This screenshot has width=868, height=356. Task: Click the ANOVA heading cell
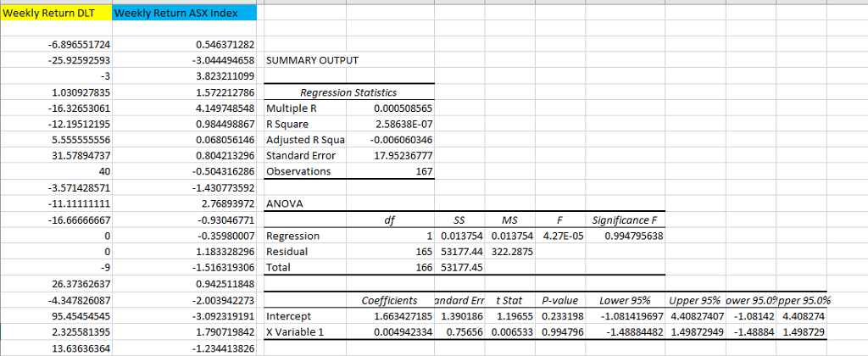[x=285, y=203]
